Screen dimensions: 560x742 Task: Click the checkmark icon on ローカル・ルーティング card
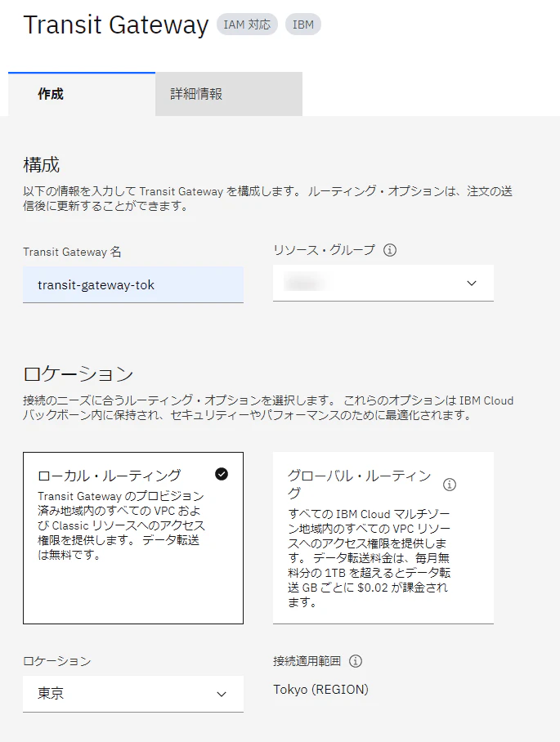[x=222, y=474]
